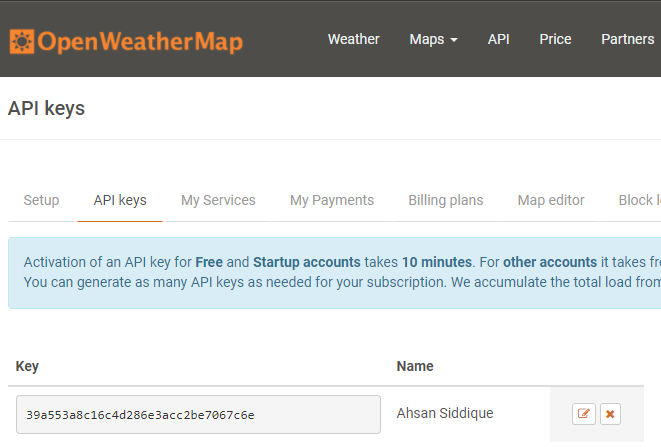Click the API keys page heading
This screenshot has width=661, height=447.
coord(46,108)
